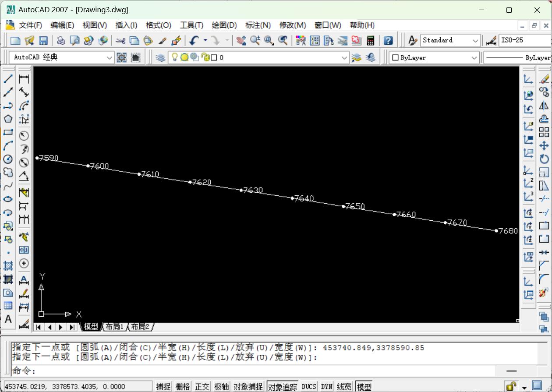Toggle 对象捕捉 object snap
The image size is (552, 392).
[248, 386]
